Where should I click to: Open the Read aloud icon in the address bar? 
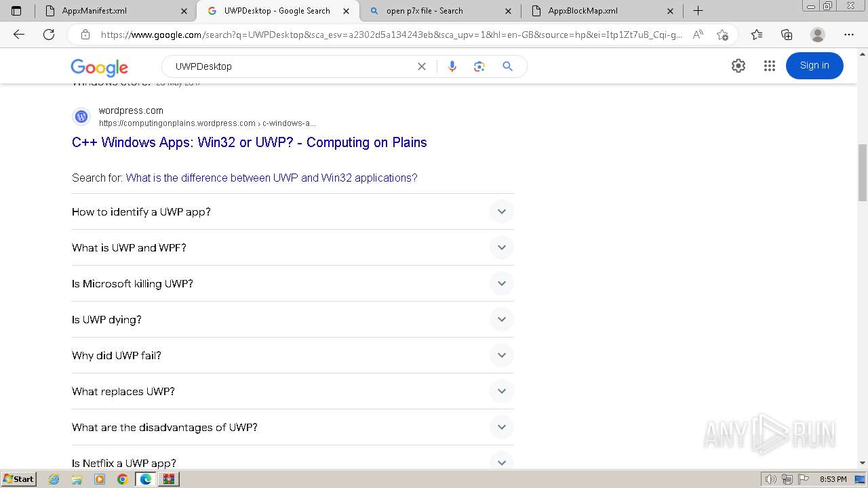click(698, 35)
